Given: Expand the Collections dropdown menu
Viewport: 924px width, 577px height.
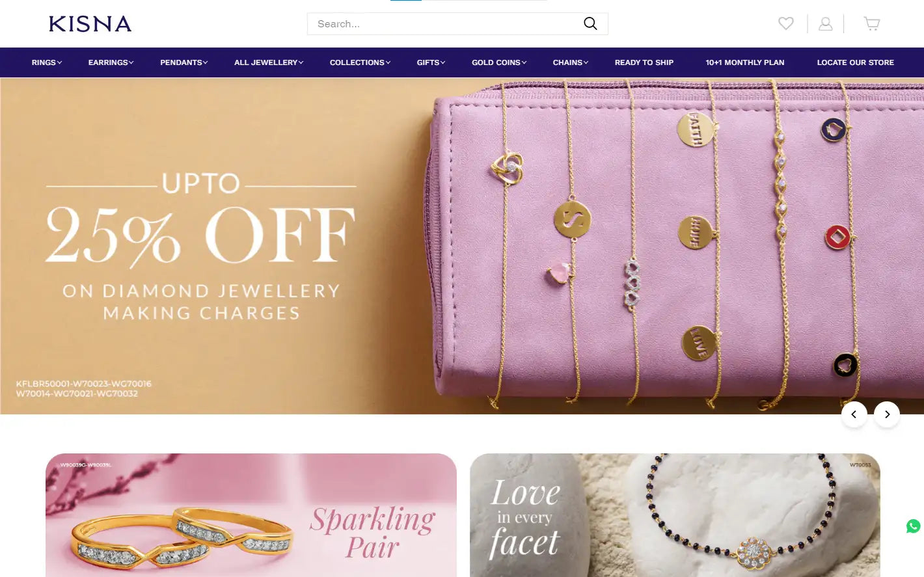Looking at the screenshot, I should coord(360,62).
